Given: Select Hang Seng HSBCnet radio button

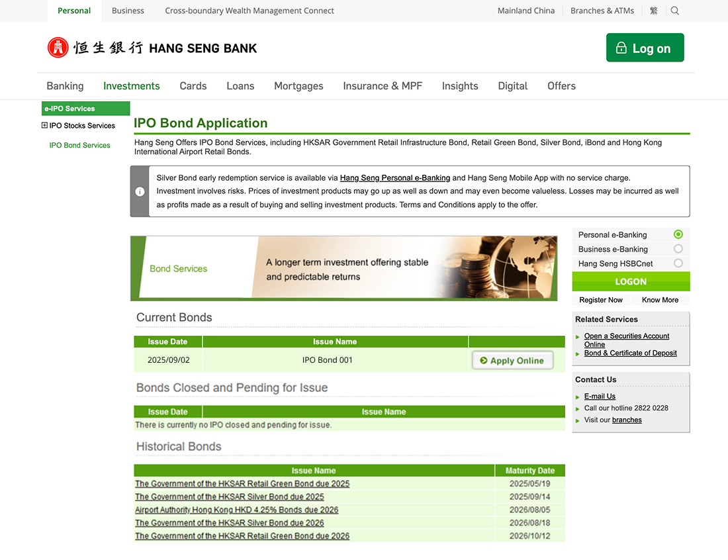Looking at the screenshot, I should coord(678,263).
